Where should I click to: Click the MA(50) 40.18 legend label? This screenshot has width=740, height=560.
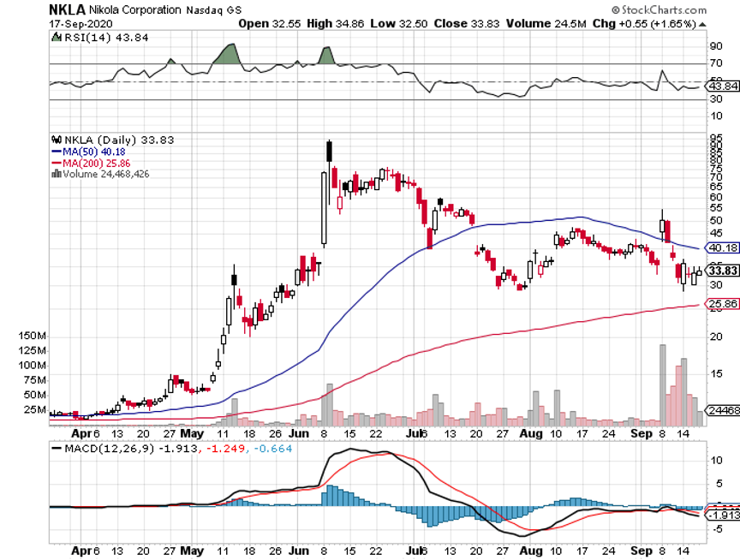tap(94, 152)
